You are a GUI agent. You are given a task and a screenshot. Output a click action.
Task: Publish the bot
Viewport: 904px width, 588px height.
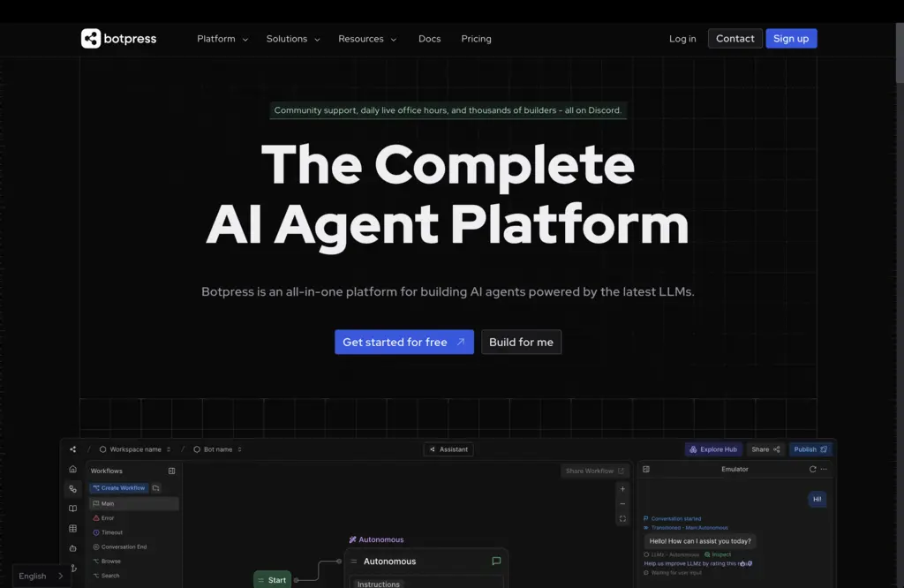pos(810,449)
